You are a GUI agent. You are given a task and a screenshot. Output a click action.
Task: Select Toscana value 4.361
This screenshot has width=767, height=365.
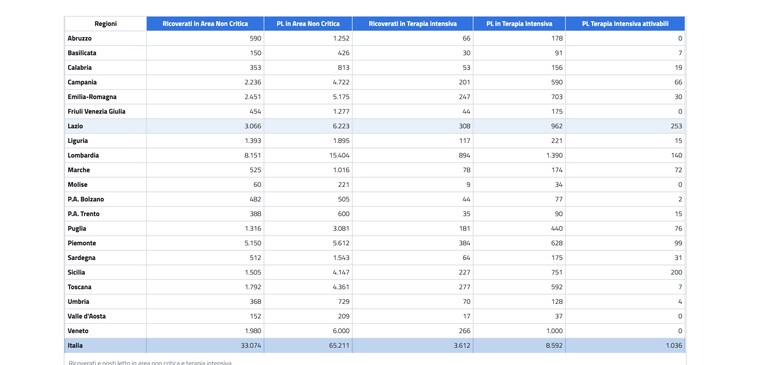(x=341, y=287)
